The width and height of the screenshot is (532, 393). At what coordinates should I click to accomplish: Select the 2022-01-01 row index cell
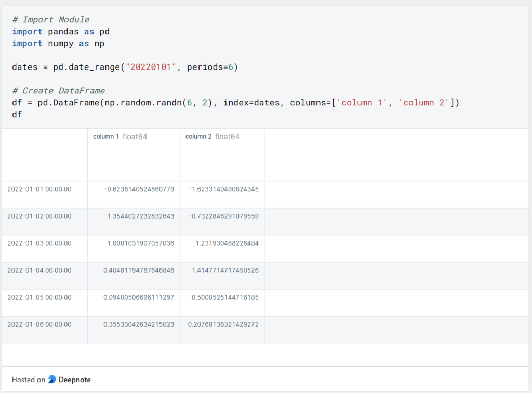click(x=39, y=189)
